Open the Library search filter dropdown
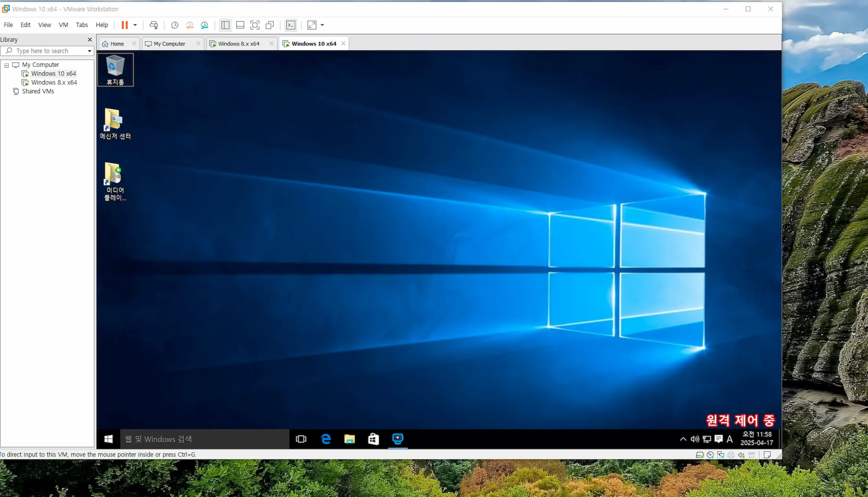Viewport: 868px width, 497px height. [90, 51]
